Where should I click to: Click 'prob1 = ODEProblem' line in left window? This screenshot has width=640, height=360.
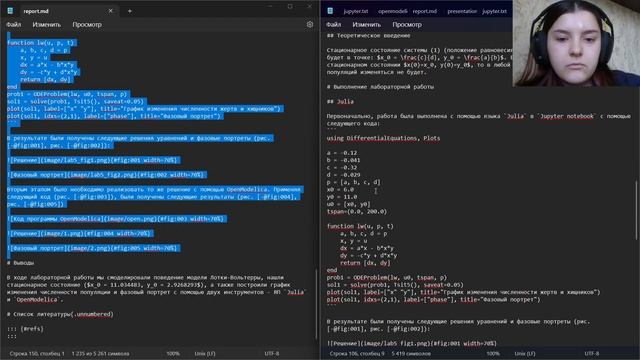click(x=68, y=94)
